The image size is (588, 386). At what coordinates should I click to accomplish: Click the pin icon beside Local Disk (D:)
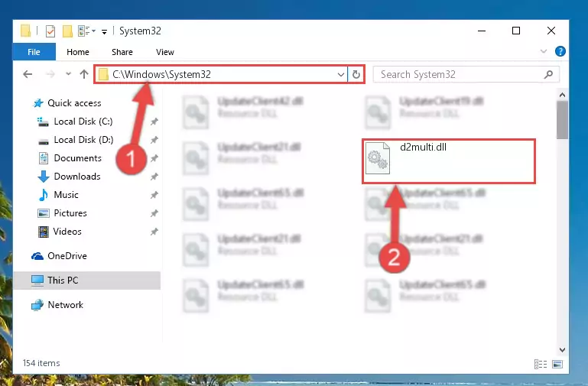click(154, 140)
